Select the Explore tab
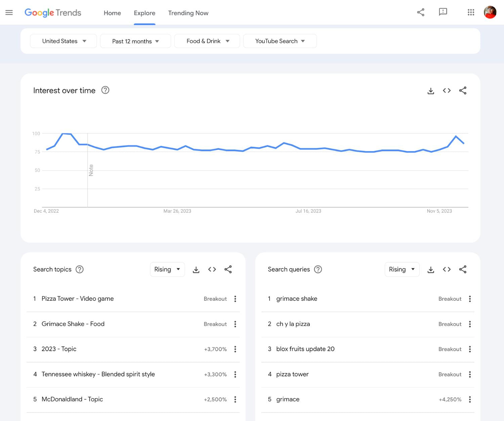This screenshot has height=421, width=504. coord(144,13)
